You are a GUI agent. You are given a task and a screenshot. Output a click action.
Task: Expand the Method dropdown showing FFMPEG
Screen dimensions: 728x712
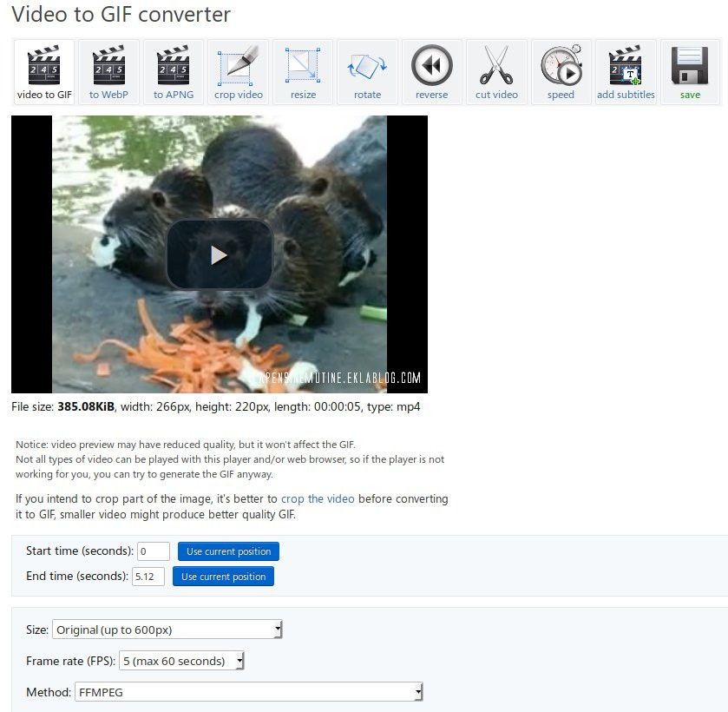click(248, 692)
